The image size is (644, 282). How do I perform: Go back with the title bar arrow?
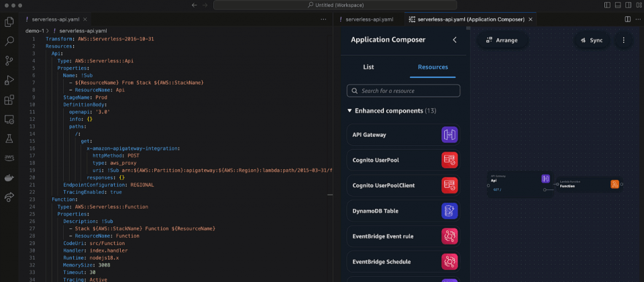[195, 5]
